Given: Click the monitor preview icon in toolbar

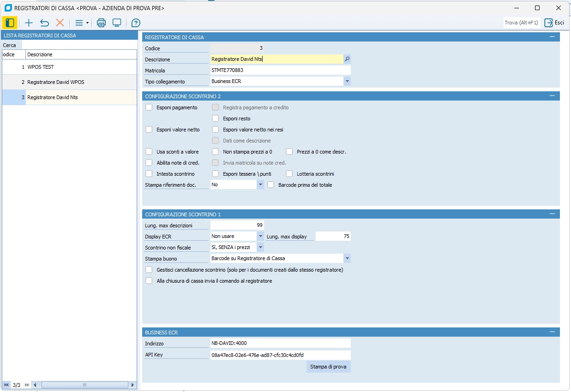Looking at the screenshot, I should (x=117, y=23).
